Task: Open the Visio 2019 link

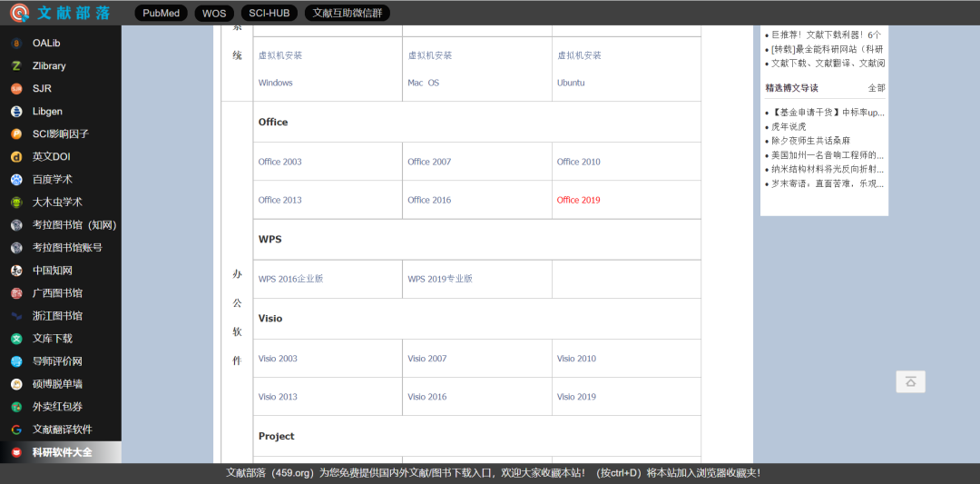Action: tap(577, 397)
